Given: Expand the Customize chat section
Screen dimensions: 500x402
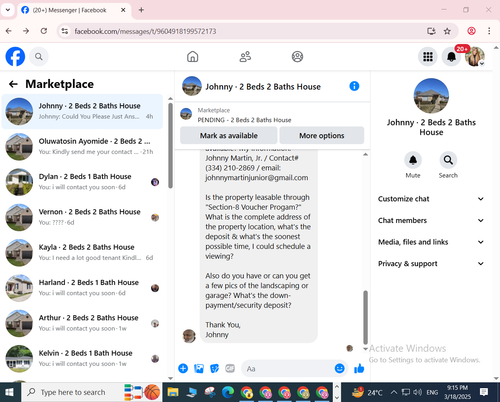Looking at the screenshot, I should (431, 199).
